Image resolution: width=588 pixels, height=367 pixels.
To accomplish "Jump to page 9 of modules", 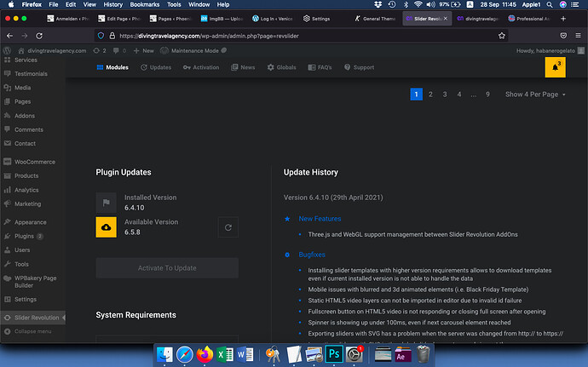I will click(487, 95).
